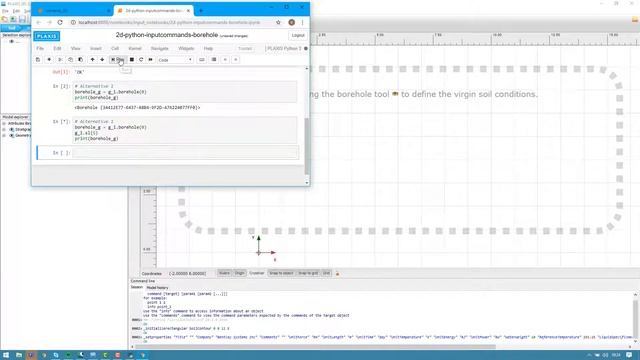Open the notebook Edit menu
This screenshot has width=640, height=360.
[57, 49]
